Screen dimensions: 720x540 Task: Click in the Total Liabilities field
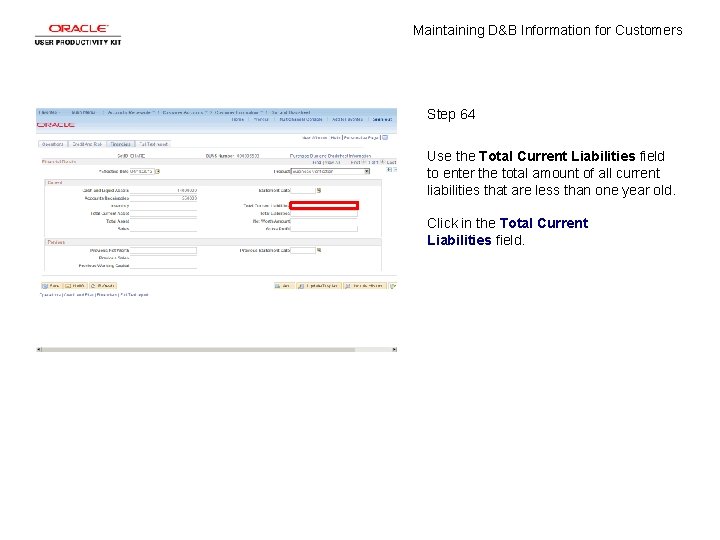pos(324,214)
